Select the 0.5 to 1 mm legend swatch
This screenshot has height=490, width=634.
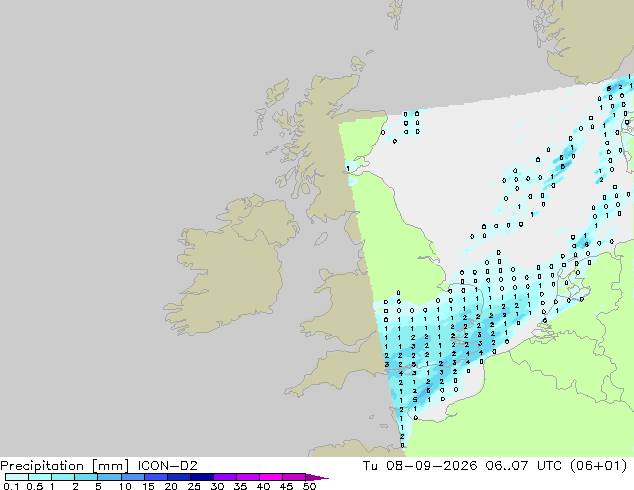click(x=40, y=477)
